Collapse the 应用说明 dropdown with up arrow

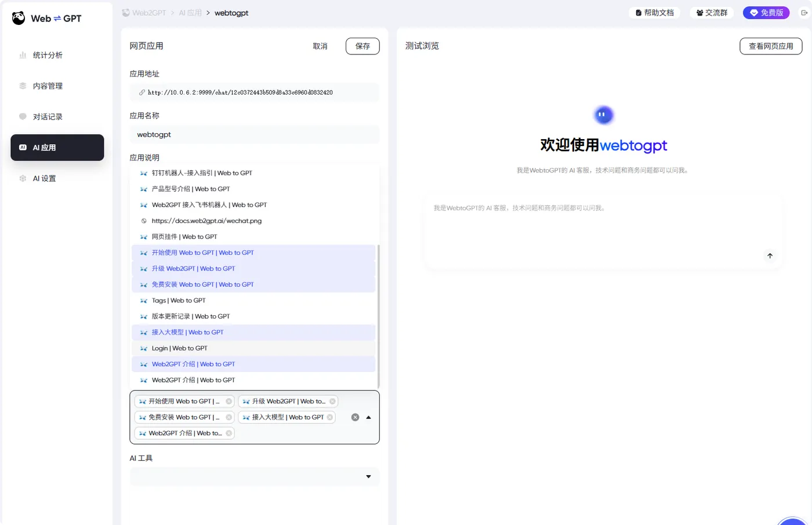coord(368,417)
